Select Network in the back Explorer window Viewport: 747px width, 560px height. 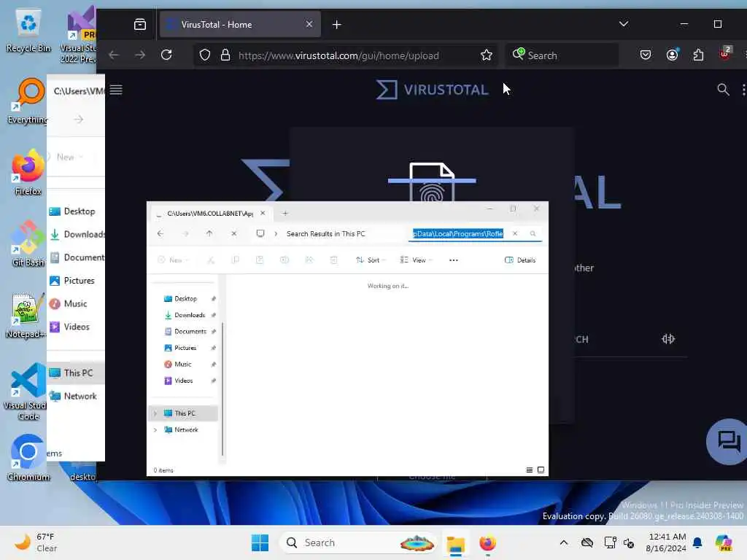(x=74, y=396)
